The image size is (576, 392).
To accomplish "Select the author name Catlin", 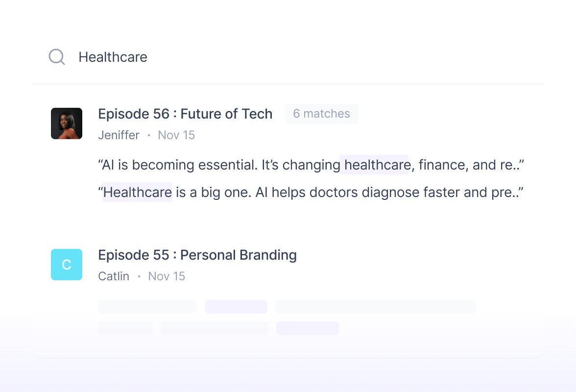I will click(x=114, y=276).
